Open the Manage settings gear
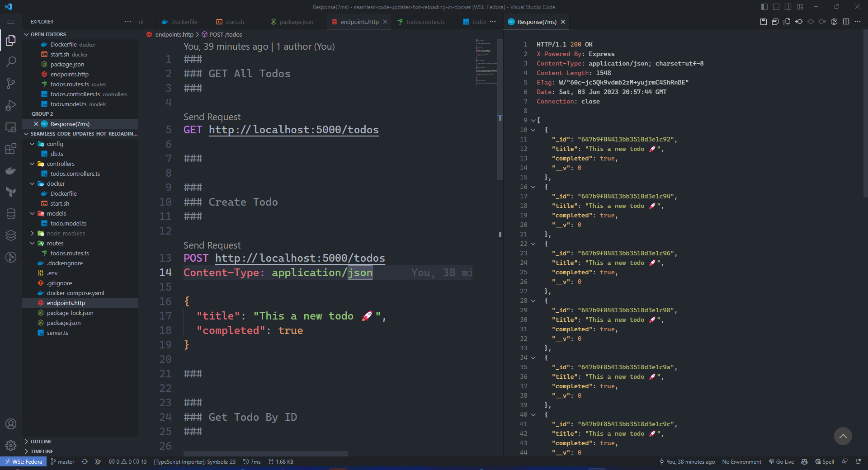This screenshot has width=868, height=470. click(11, 446)
